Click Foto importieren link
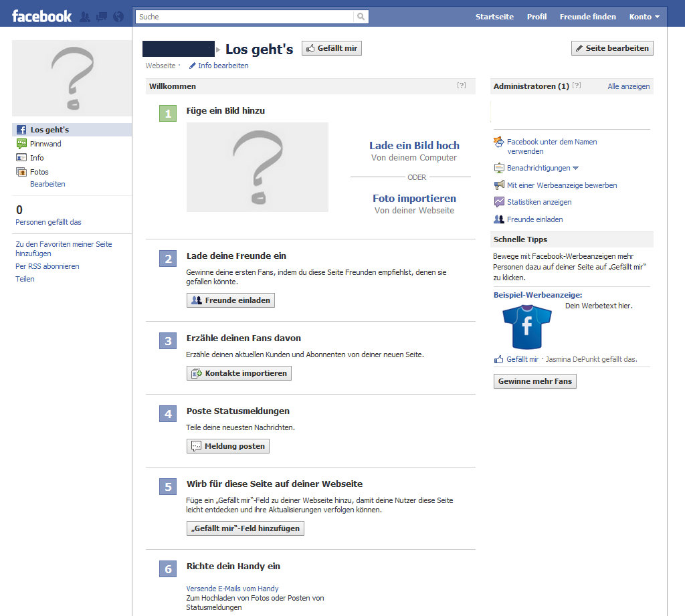685x616 pixels. [414, 199]
